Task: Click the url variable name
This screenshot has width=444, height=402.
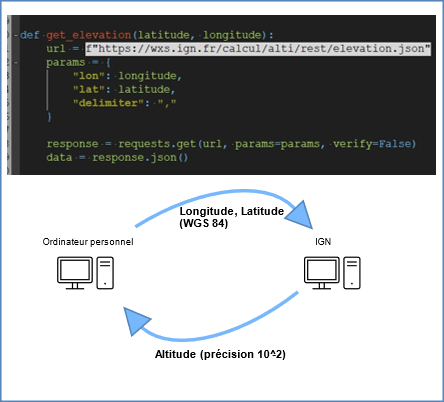Action: (x=56, y=49)
